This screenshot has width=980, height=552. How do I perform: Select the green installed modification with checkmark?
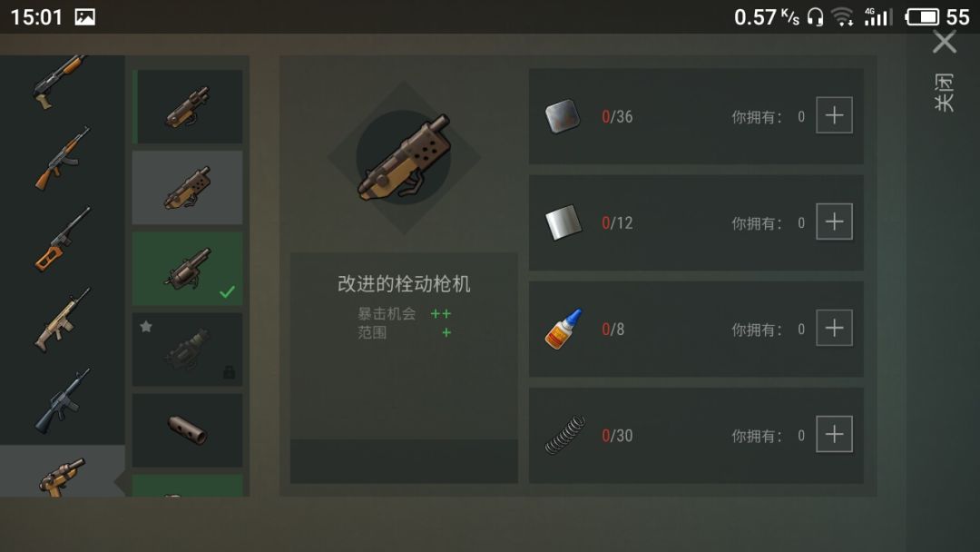[x=188, y=269]
